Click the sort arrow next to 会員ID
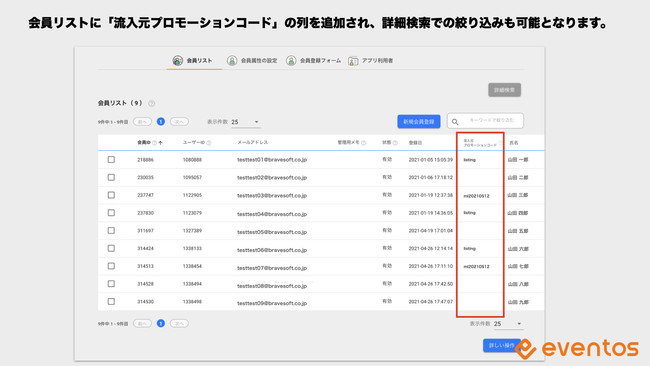Image resolution: width=650 pixels, height=366 pixels. pos(161,143)
